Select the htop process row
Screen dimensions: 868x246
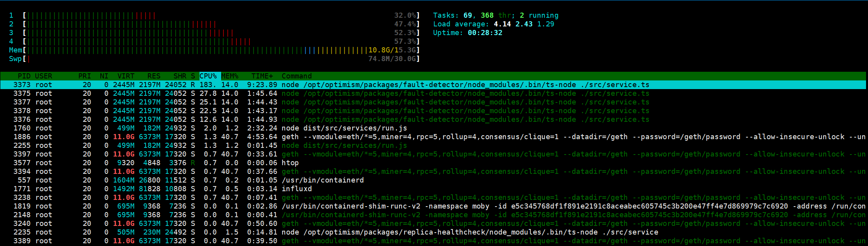pos(433,163)
